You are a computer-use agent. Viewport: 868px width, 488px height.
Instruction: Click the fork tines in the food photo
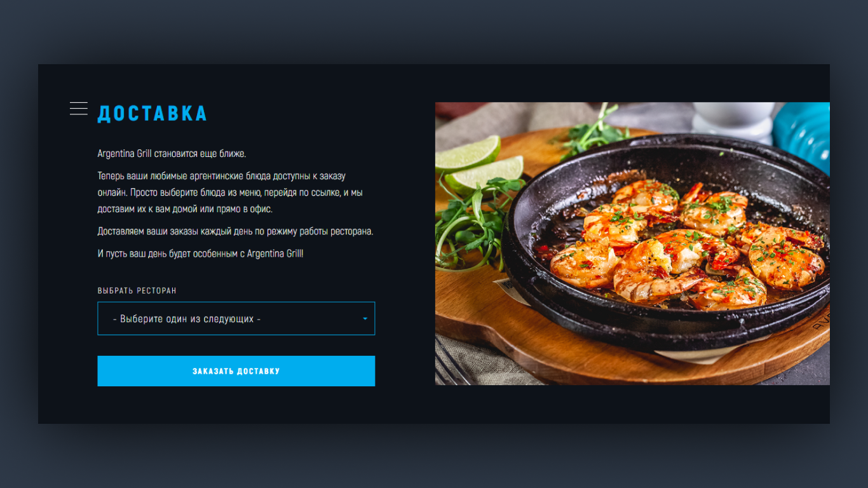tap(452, 362)
